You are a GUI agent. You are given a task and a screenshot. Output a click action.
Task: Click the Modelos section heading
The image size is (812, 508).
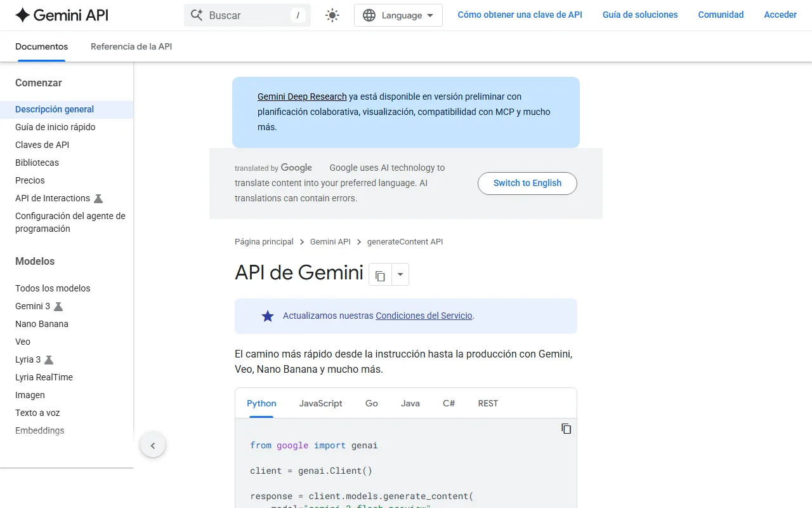[x=35, y=261]
